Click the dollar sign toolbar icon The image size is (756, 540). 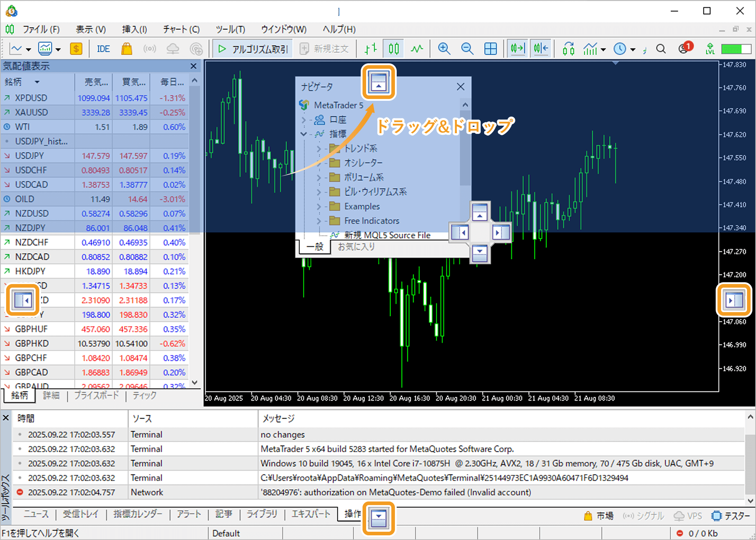pos(76,49)
